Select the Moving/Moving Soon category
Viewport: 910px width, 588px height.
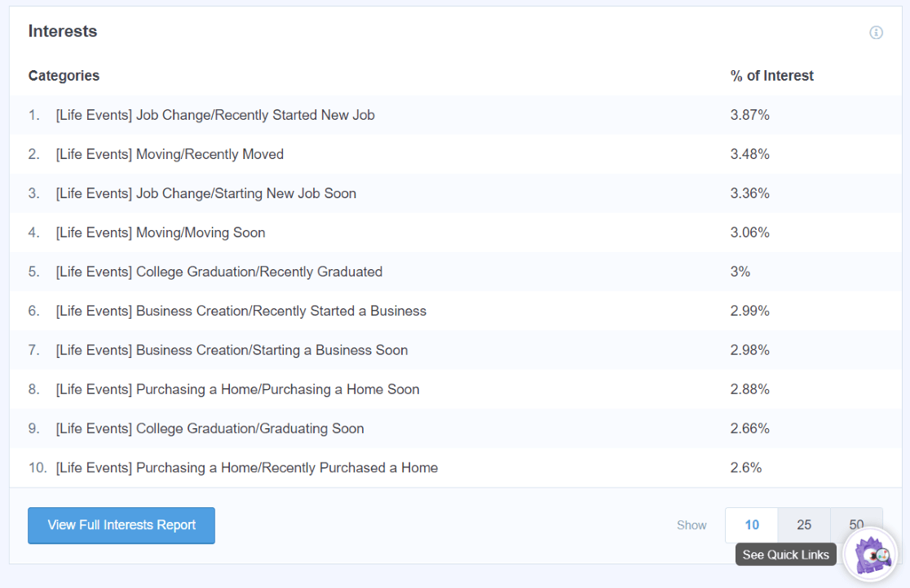[161, 232]
